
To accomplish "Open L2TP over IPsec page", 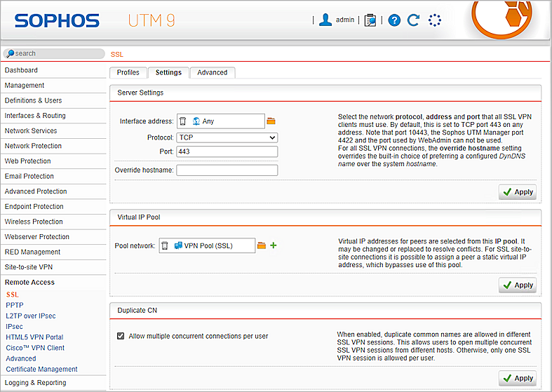I will coord(31,316).
